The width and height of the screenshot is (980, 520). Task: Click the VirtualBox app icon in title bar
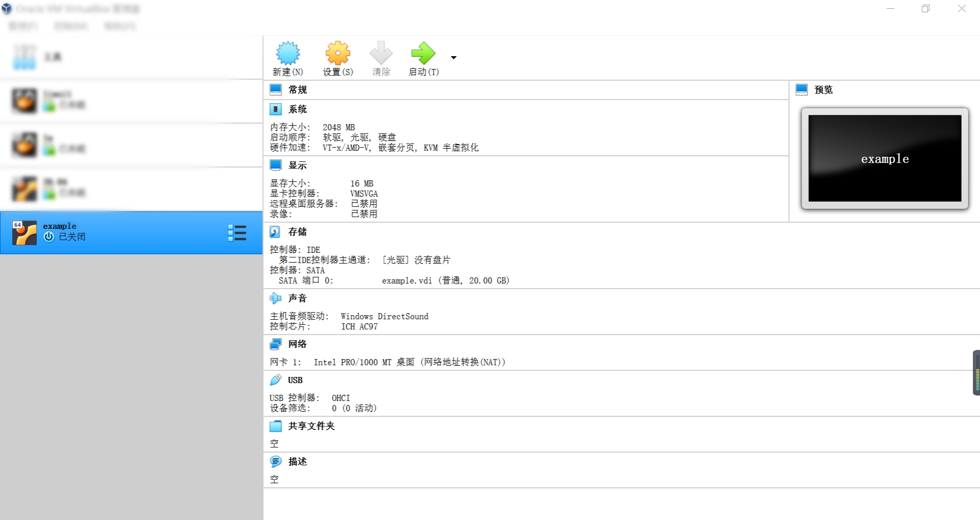(x=7, y=9)
